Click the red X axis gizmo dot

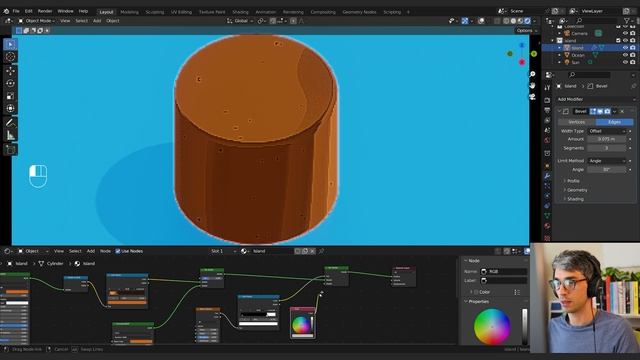(522, 62)
